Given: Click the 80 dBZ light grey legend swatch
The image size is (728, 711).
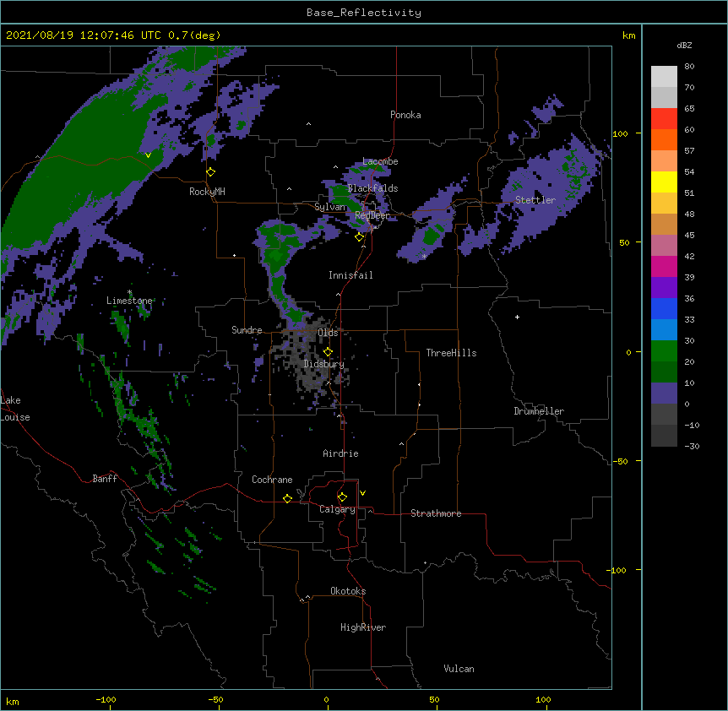Looking at the screenshot, I should pos(664,77).
